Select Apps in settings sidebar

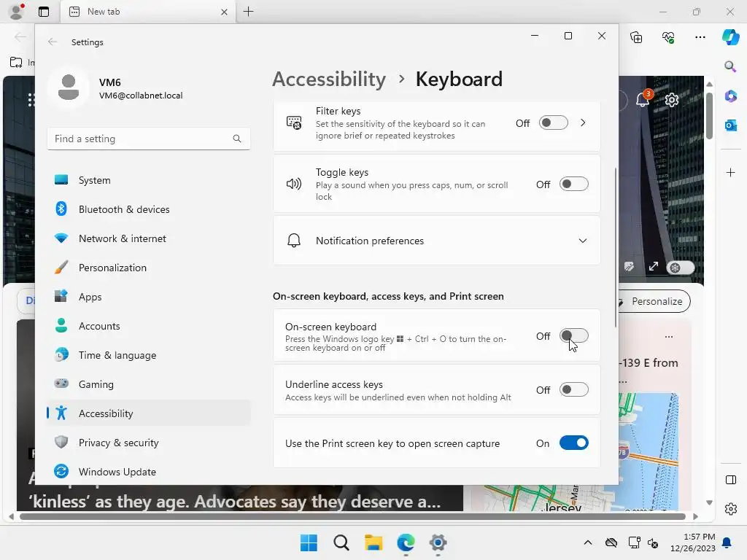[149, 297]
